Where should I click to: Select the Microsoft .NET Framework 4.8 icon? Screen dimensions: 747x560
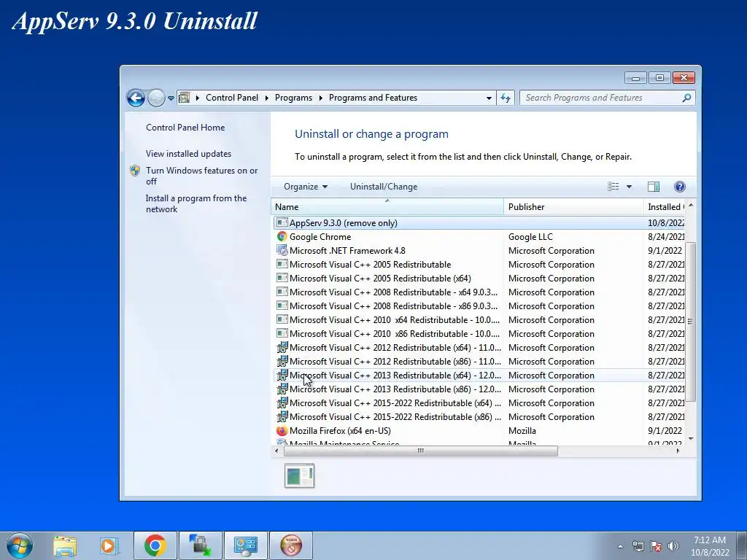point(282,250)
